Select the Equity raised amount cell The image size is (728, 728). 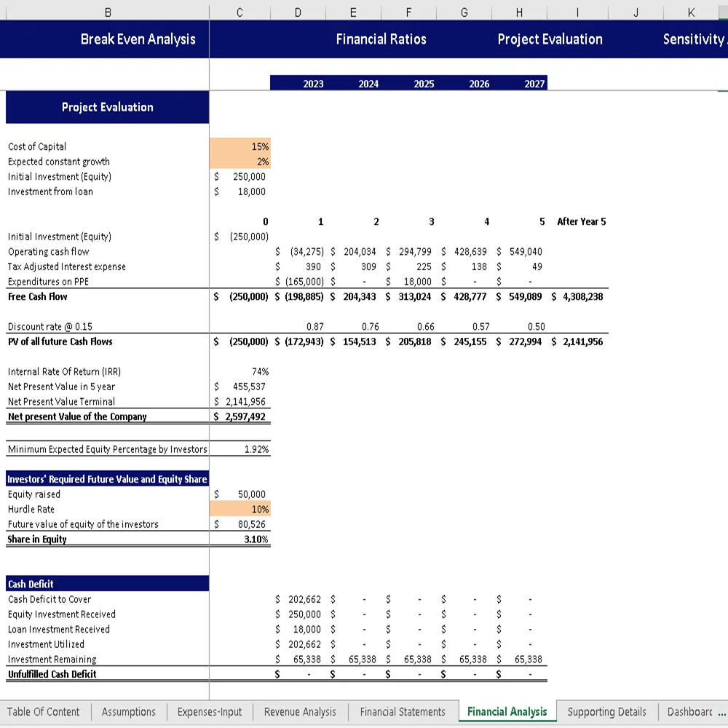point(240,494)
